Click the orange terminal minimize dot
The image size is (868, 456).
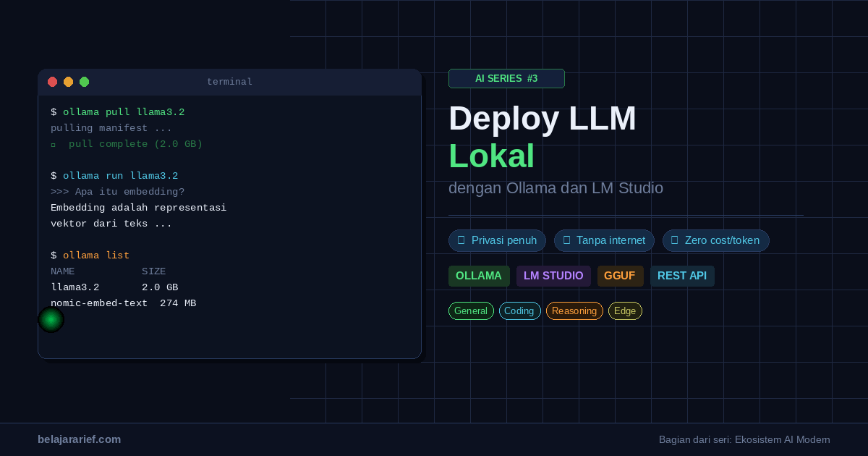click(68, 82)
